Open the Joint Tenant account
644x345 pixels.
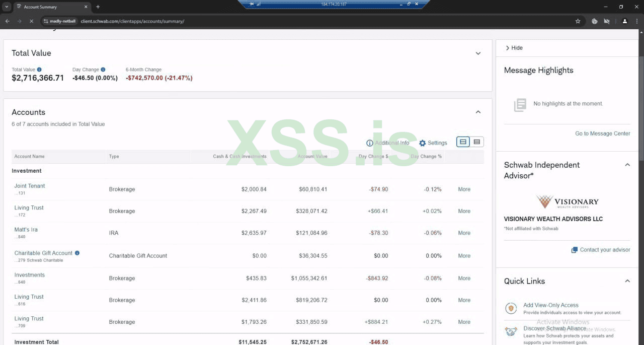coord(30,186)
